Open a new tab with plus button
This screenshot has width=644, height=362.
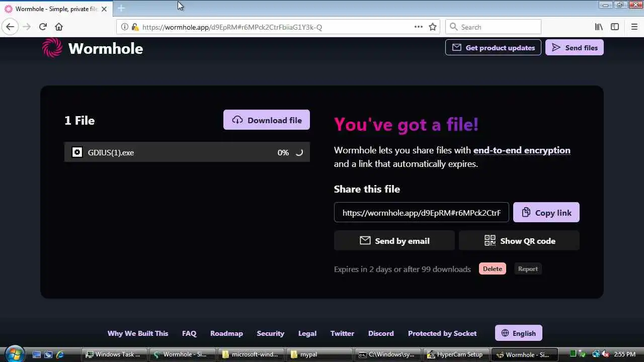pos(121,8)
